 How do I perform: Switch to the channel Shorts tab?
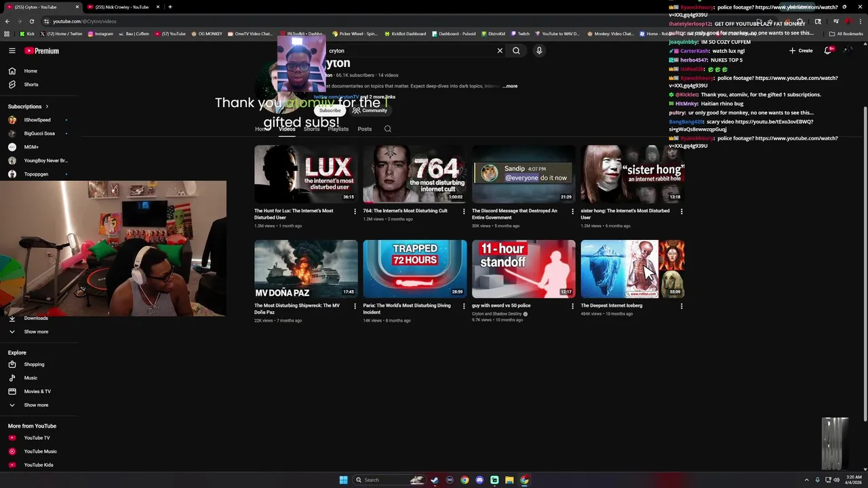311,129
